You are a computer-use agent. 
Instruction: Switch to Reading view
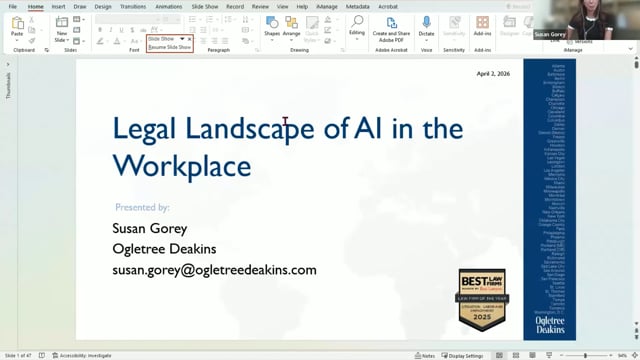[x=532, y=356]
